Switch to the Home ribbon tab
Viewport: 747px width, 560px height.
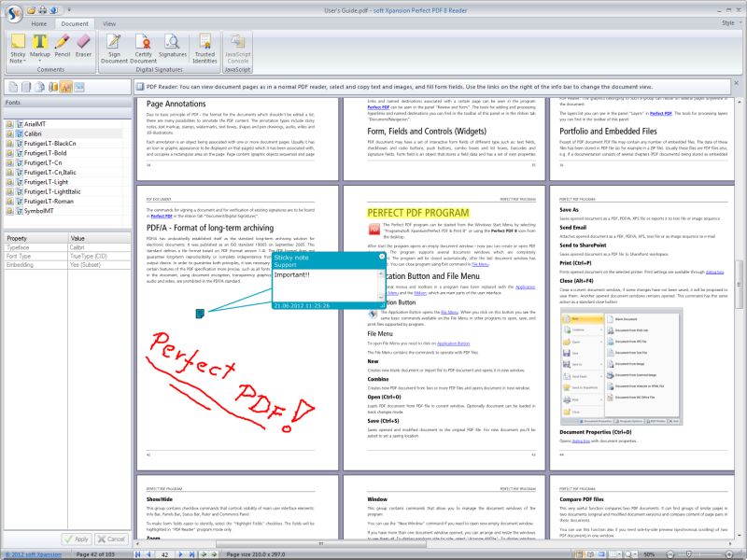(x=39, y=24)
